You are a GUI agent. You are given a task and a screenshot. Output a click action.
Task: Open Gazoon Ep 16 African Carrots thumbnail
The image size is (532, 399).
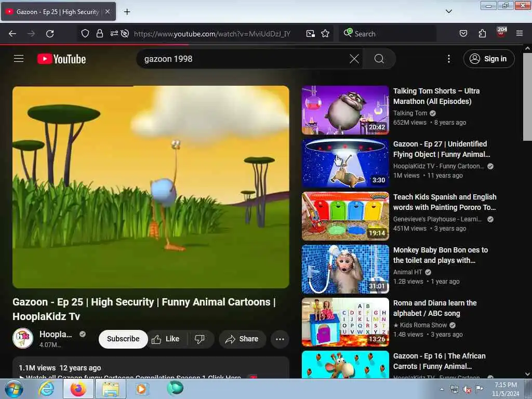coord(345,364)
